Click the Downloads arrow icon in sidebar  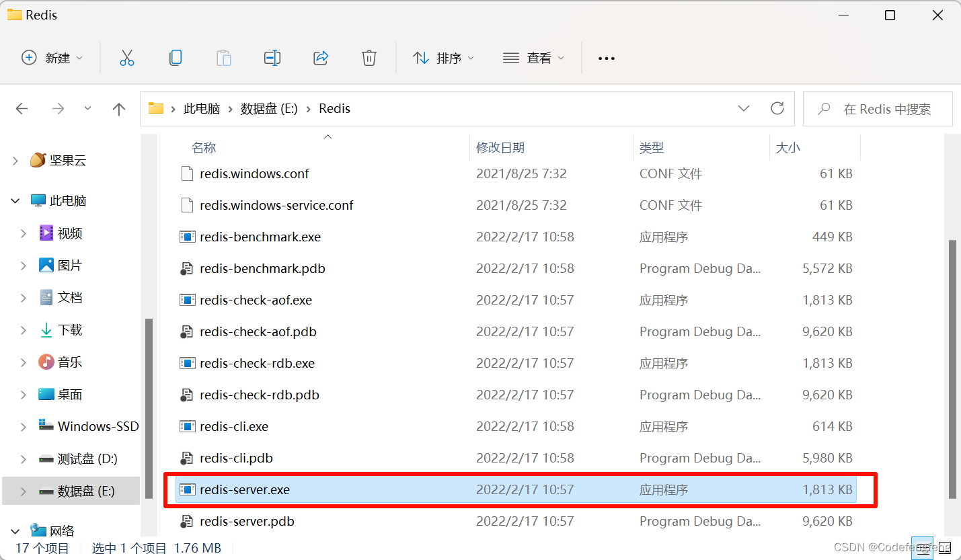(x=46, y=330)
